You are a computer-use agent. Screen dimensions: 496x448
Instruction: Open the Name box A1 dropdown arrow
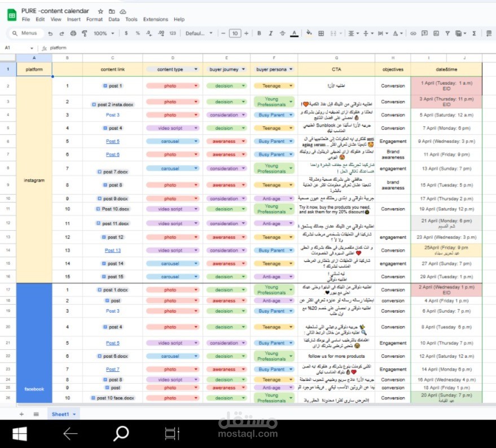[x=32, y=48]
